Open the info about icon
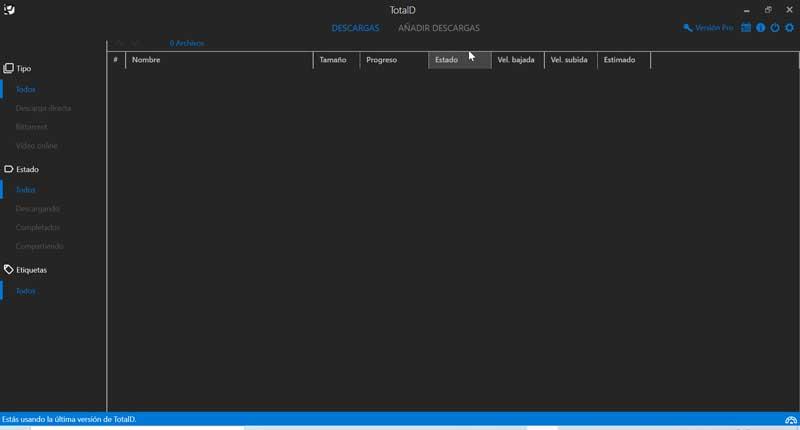This screenshot has width=800, height=430. point(761,28)
